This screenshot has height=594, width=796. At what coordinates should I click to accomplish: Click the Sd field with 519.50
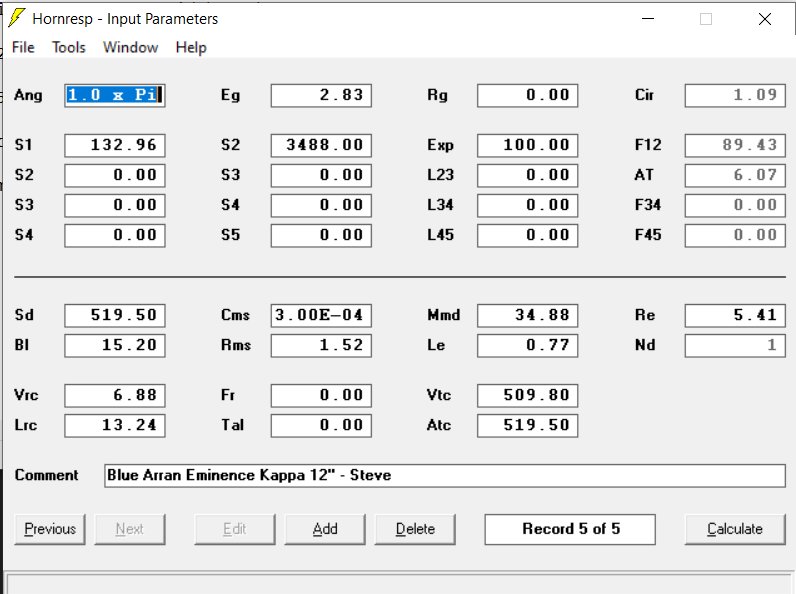click(115, 315)
